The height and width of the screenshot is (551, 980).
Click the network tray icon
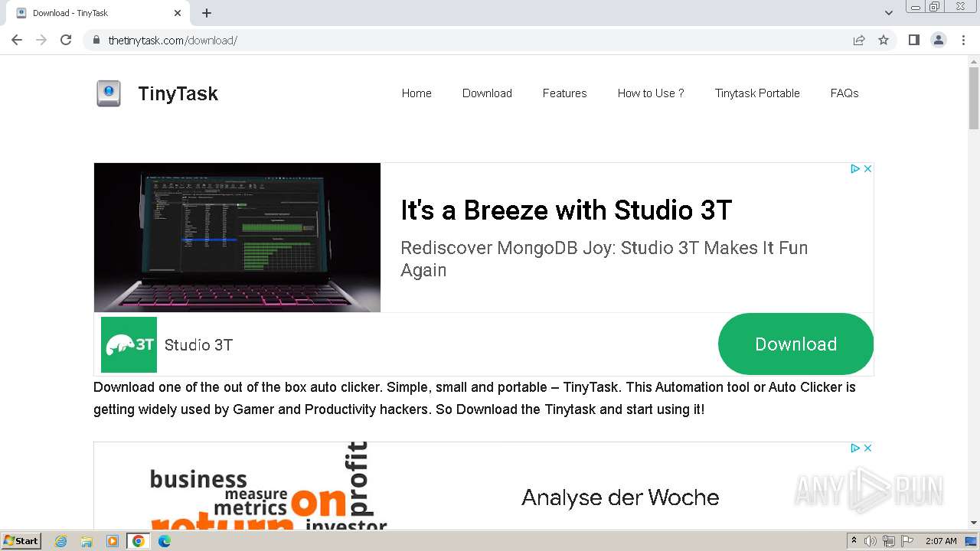(889, 541)
